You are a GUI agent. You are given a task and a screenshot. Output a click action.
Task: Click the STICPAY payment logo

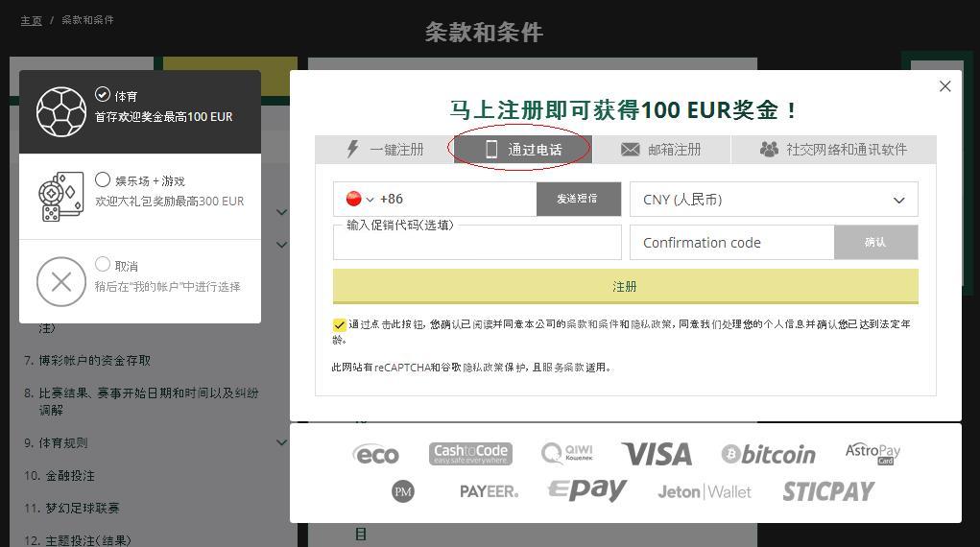[x=828, y=491]
